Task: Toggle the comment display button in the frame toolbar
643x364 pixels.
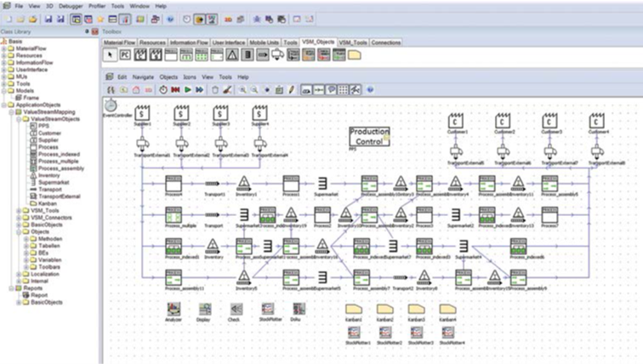Action: coord(331,90)
